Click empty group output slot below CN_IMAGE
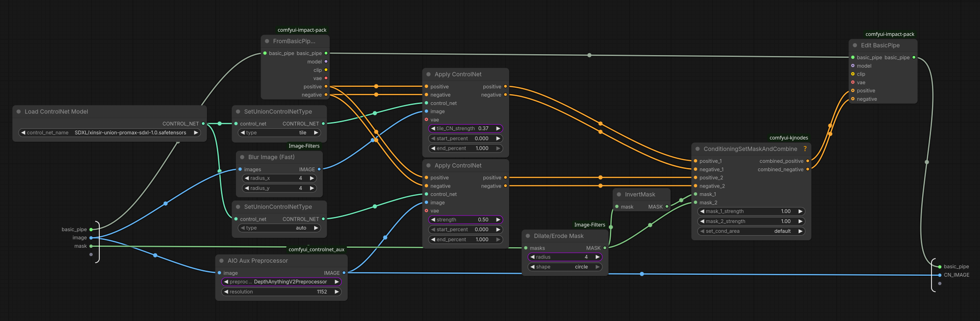Screen dimensions: 980x321 tap(939, 283)
